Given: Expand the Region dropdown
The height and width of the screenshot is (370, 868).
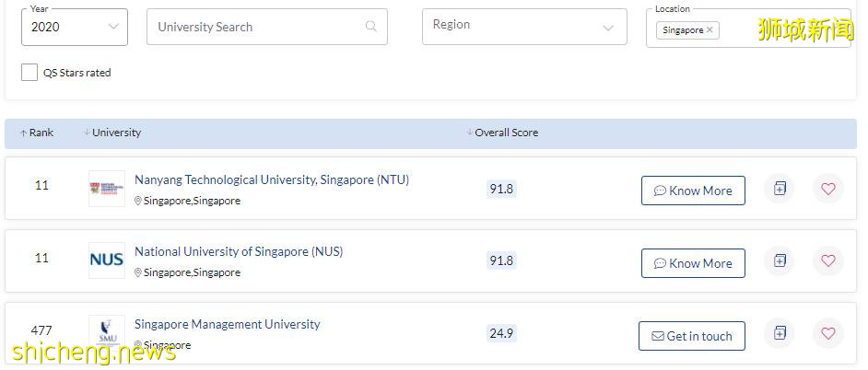Looking at the screenshot, I should (523, 26).
